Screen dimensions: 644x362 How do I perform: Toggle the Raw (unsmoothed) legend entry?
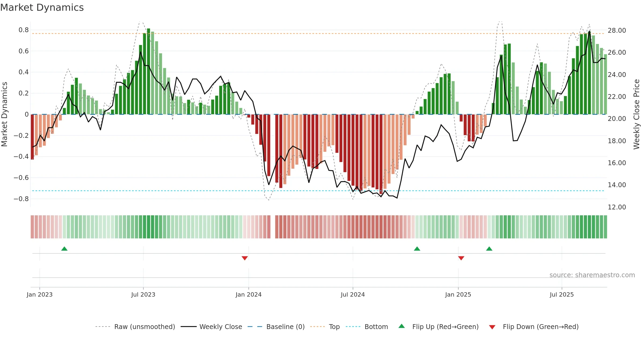pyautogui.click(x=135, y=327)
